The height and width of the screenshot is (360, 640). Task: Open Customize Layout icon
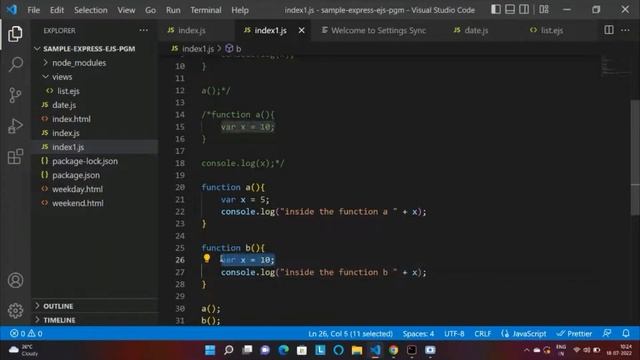coord(544,9)
